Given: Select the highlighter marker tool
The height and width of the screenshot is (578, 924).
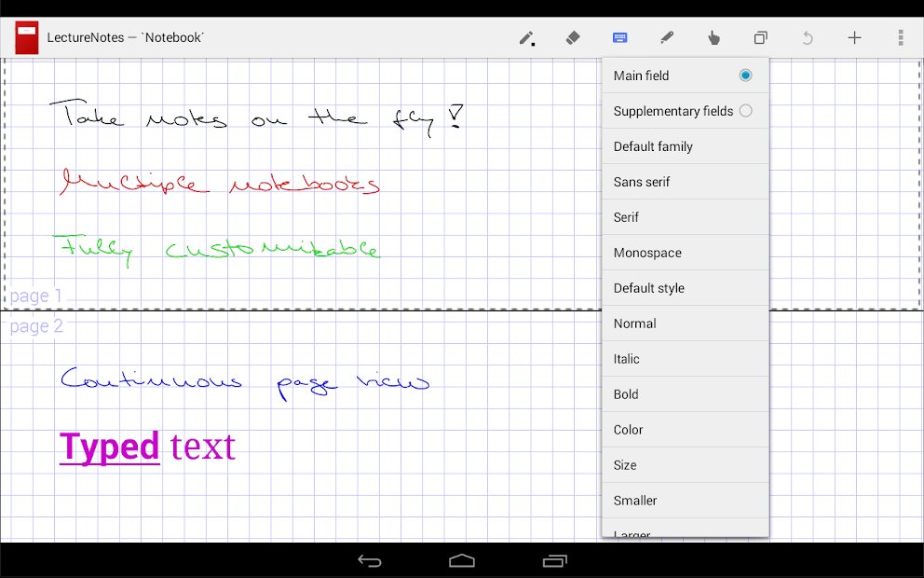Looking at the screenshot, I should coord(667,37).
